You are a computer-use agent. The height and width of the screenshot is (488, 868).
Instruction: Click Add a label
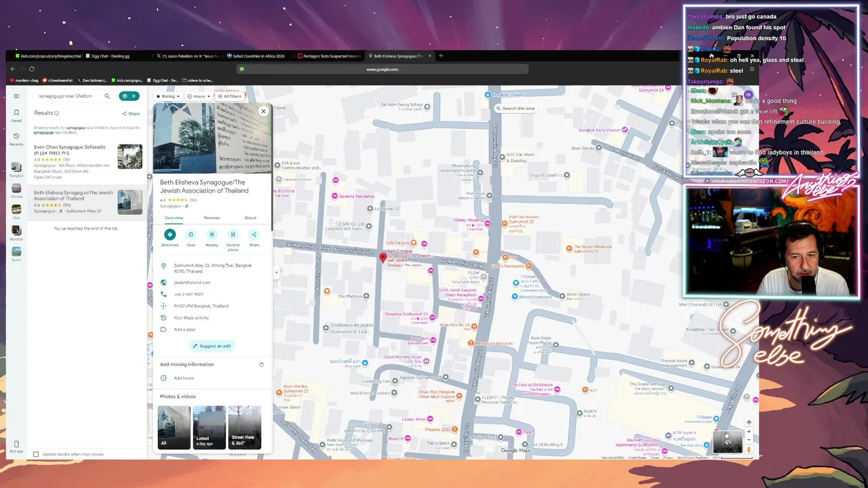point(184,329)
